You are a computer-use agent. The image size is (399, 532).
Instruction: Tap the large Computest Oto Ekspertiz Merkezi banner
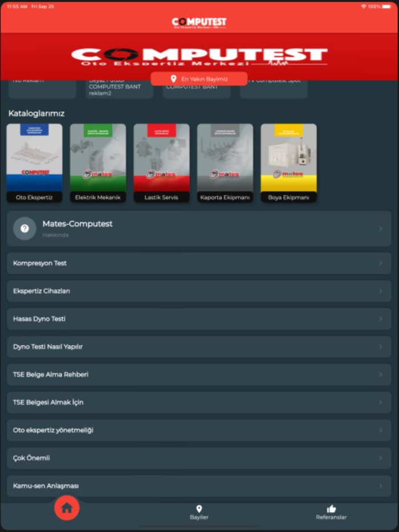[199, 56]
